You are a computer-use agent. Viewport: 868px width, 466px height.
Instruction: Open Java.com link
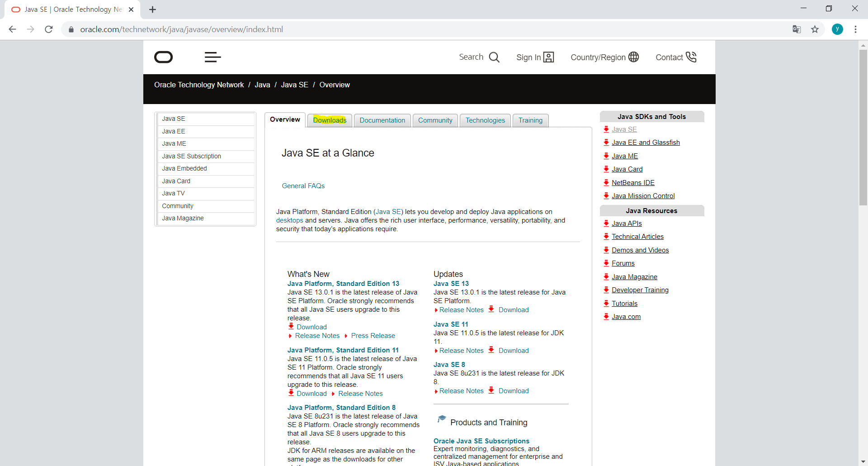[626, 317]
